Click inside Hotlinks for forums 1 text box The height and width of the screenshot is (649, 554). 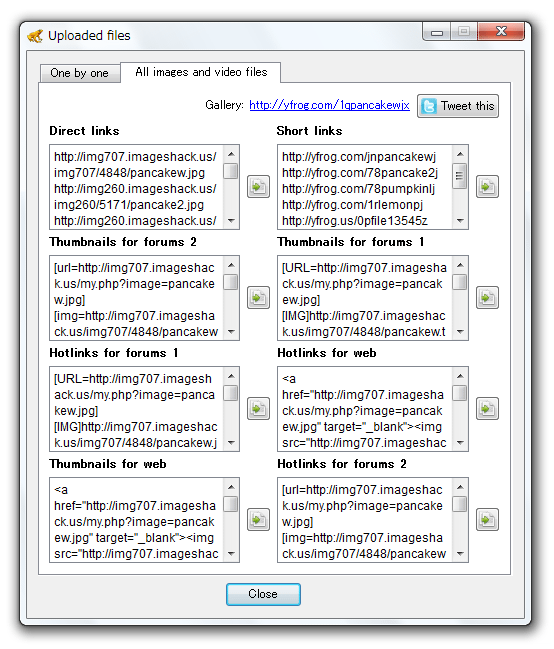pyautogui.click(x=137, y=409)
